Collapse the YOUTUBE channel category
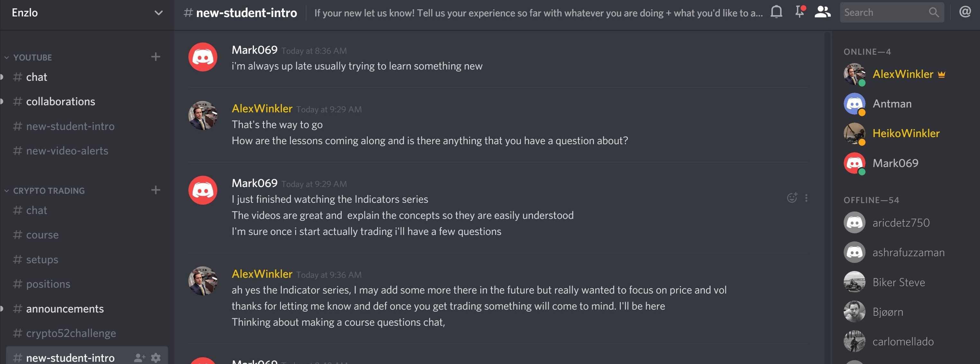The height and width of the screenshot is (364, 980). click(32, 58)
